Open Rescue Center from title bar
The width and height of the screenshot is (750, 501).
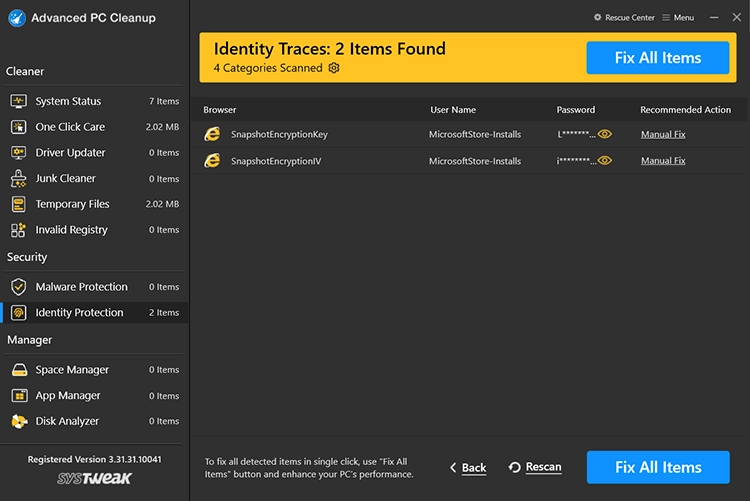point(624,18)
